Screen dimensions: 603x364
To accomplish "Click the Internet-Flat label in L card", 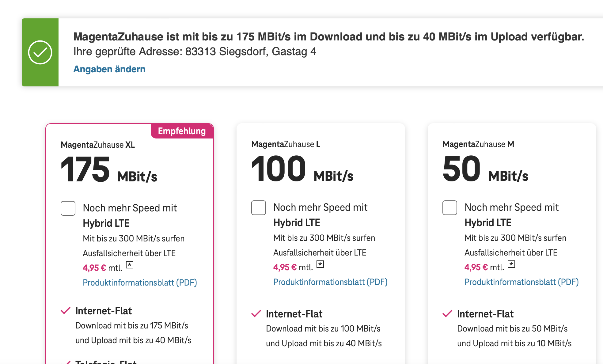I will [x=294, y=314].
